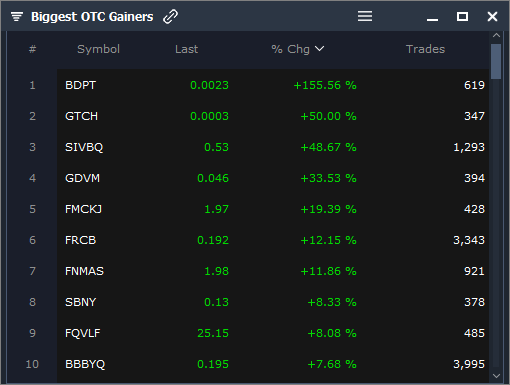Sort by the Trades column header
Viewport: 510px width, 385px height.
tap(425, 49)
